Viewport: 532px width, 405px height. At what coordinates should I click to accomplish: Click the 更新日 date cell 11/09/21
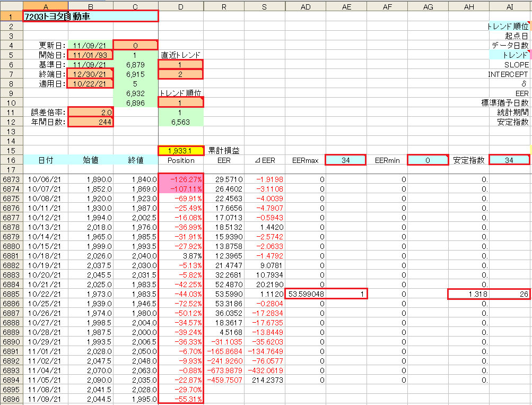pyautogui.click(x=91, y=45)
